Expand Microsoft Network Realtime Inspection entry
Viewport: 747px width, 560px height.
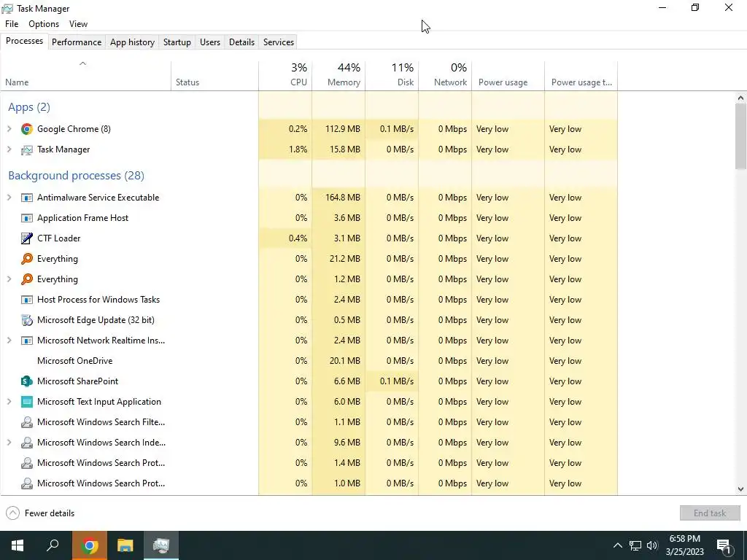[9, 341]
